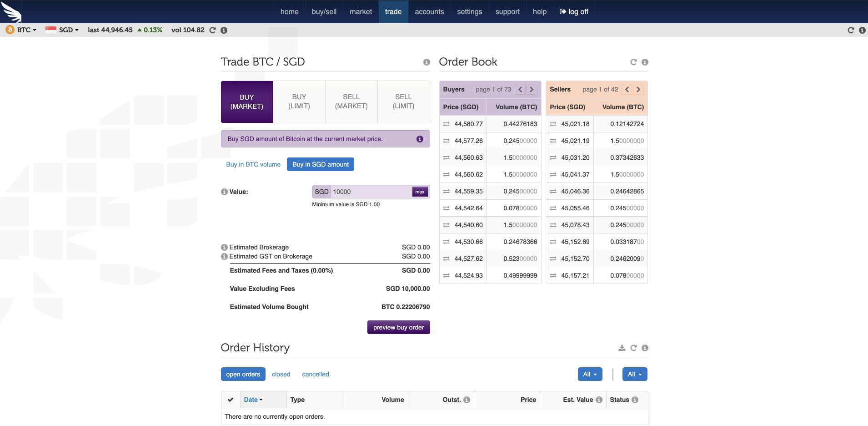This screenshot has width=868, height=426.
Task: Click buyer volume 0.24678366
Action: tap(520, 242)
